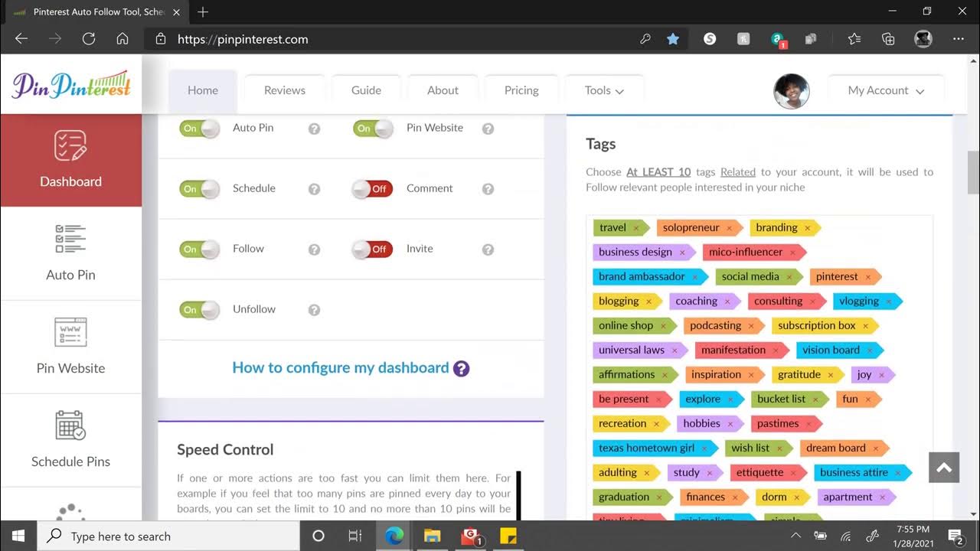
Task: Go to the Pricing tab
Action: point(521,90)
